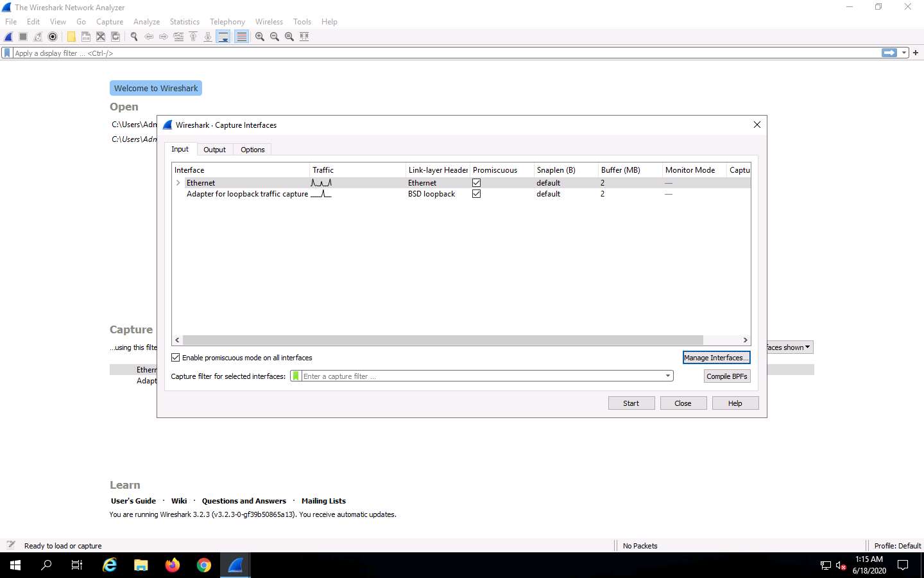The image size is (924, 578).
Task: Open the Wireless menu
Action: 269,22
